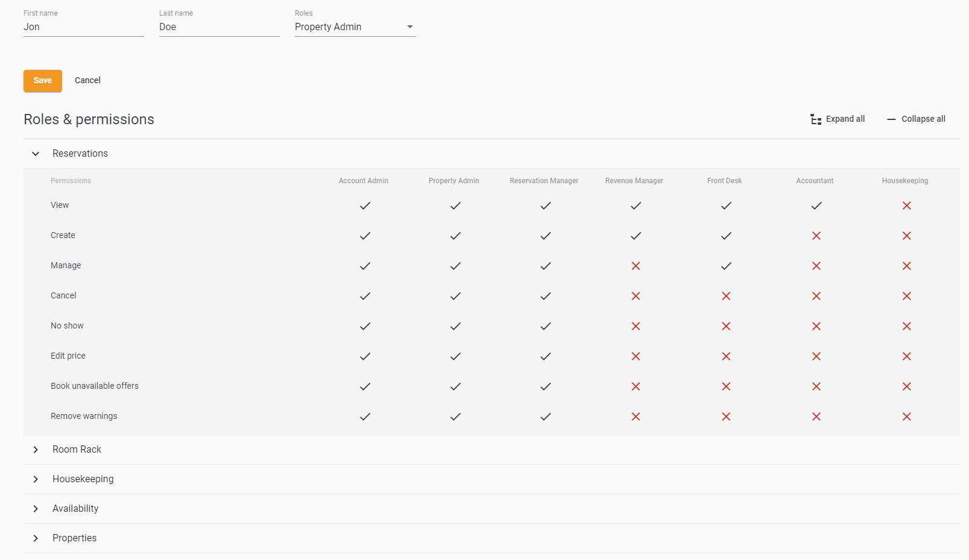The image size is (969, 560).
Task: Click the Reservations section title
Action: [x=80, y=154]
